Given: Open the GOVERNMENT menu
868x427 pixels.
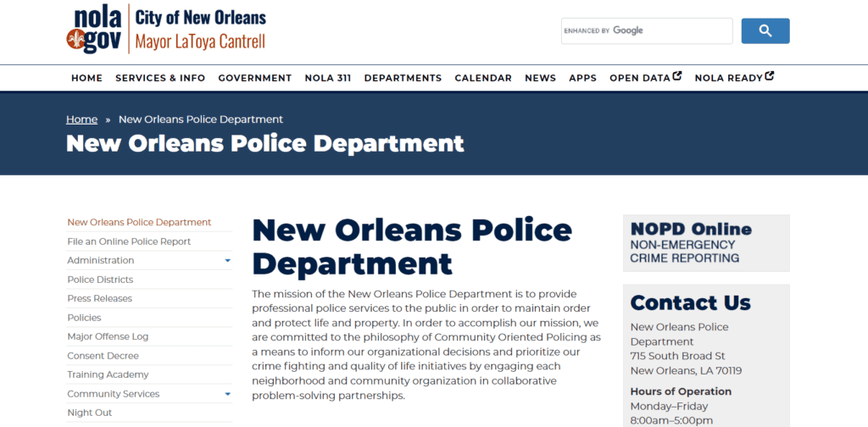Looking at the screenshot, I should [x=254, y=78].
